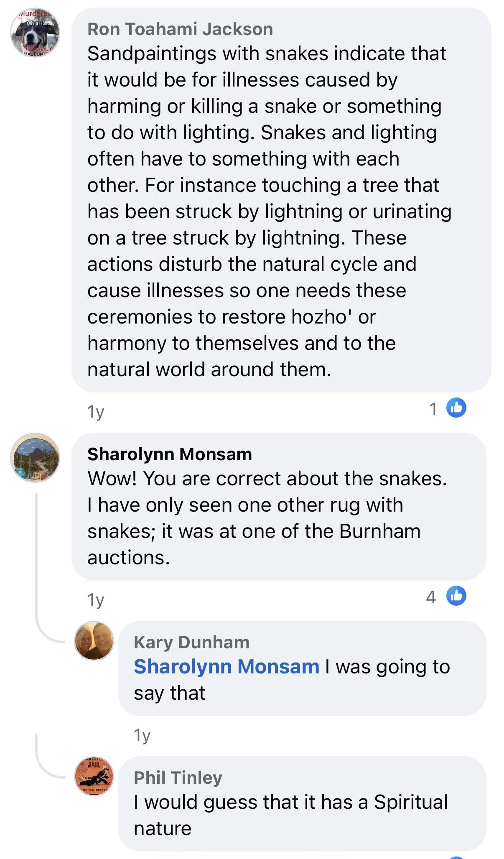Select the Phil Tinley name
Image resolution: width=504 pixels, height=859 pixels.
click(178, 777)
